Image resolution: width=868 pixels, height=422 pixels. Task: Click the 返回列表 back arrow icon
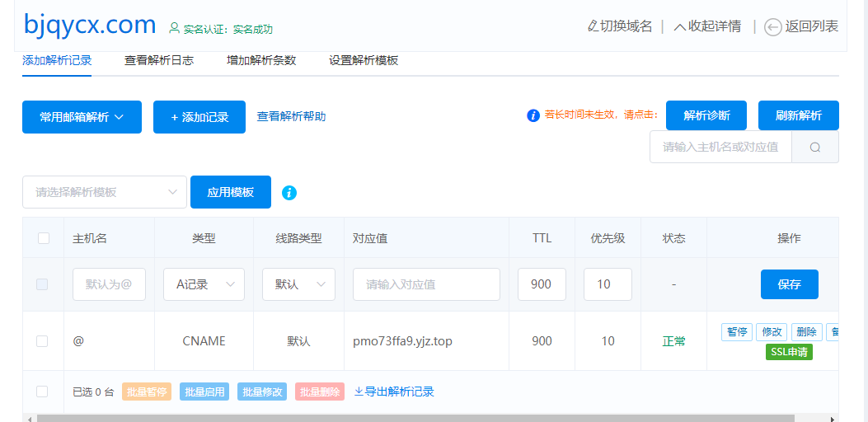point(772,27)
